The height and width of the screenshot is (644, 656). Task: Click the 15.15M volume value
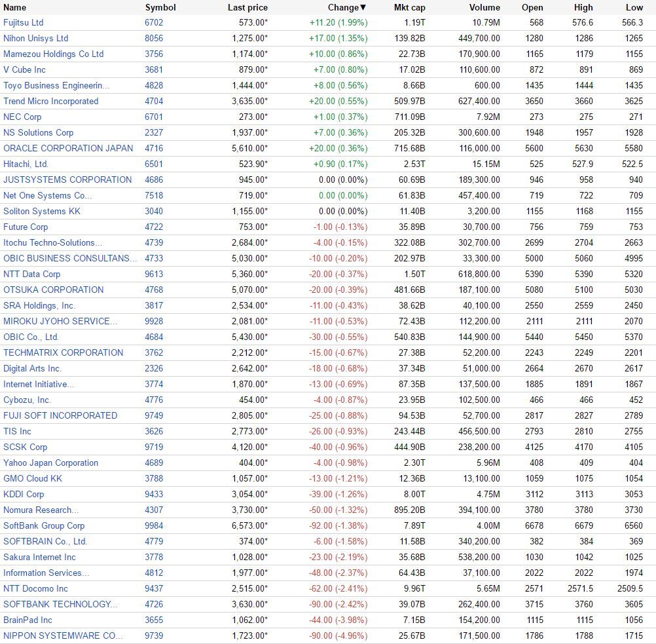click(486, 164)
